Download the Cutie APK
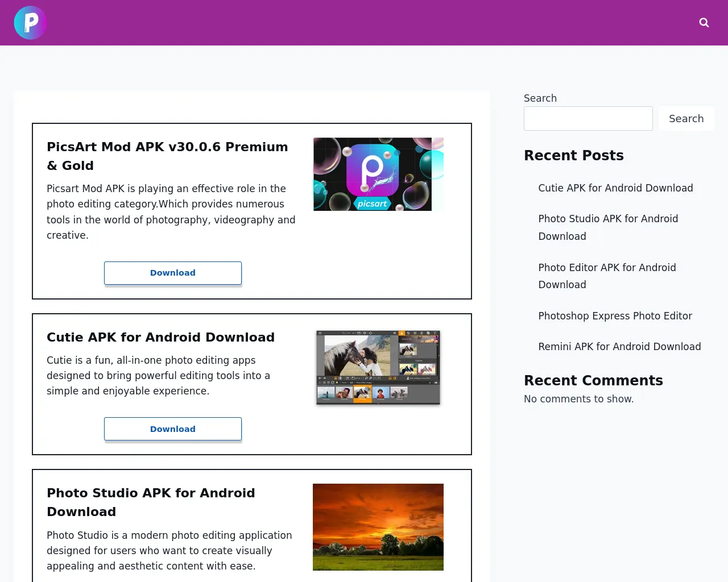The height and width of the screenshot is (582, 728). tap(173, 429)
